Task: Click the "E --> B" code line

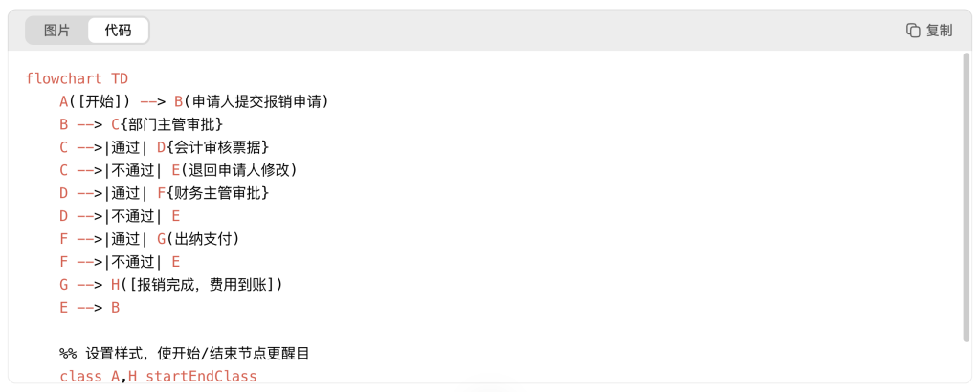Action: [89, 308]
